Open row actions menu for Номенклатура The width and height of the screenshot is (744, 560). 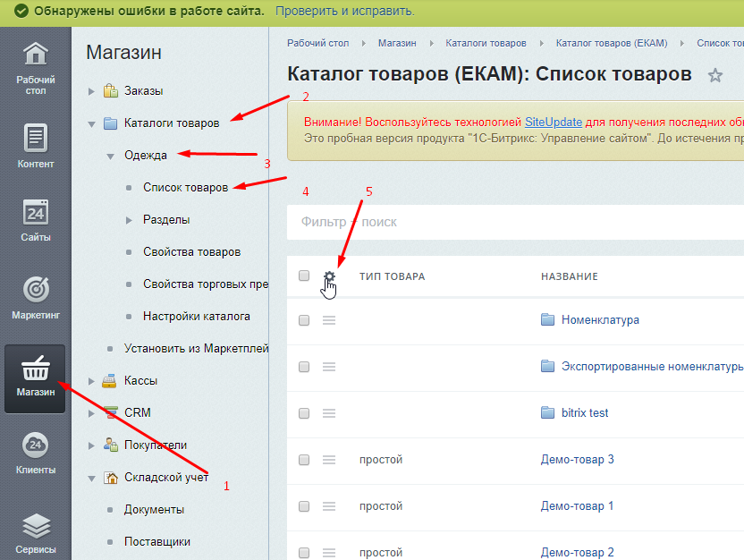329,320
